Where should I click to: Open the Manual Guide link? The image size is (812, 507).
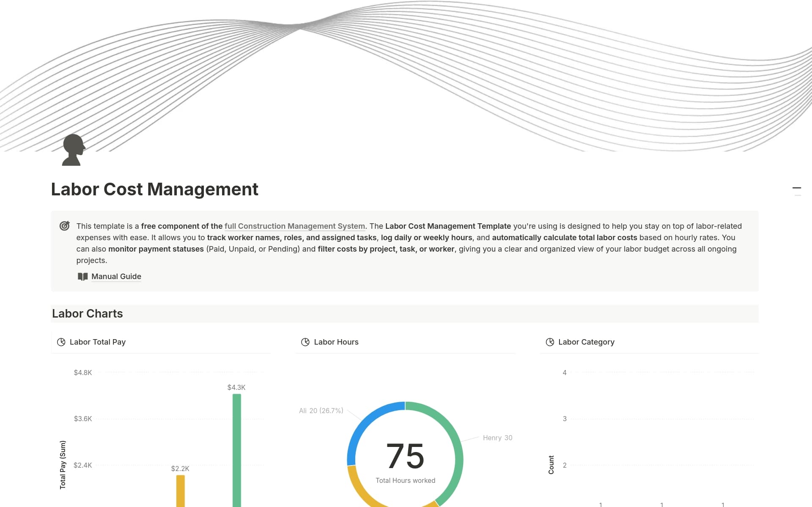(116, 277)
